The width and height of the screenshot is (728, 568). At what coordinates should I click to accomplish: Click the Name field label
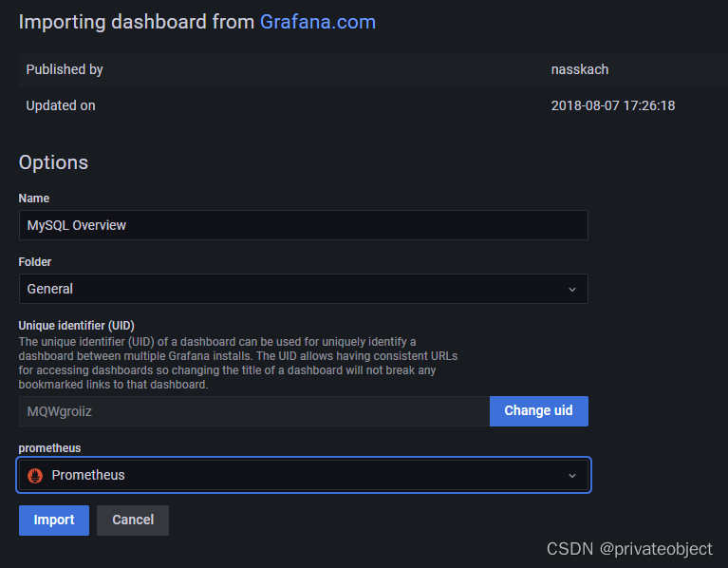34,199
